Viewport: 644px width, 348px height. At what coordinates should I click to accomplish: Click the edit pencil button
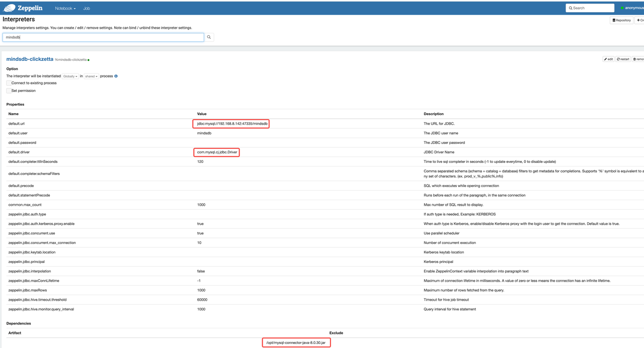coord(608,59)
